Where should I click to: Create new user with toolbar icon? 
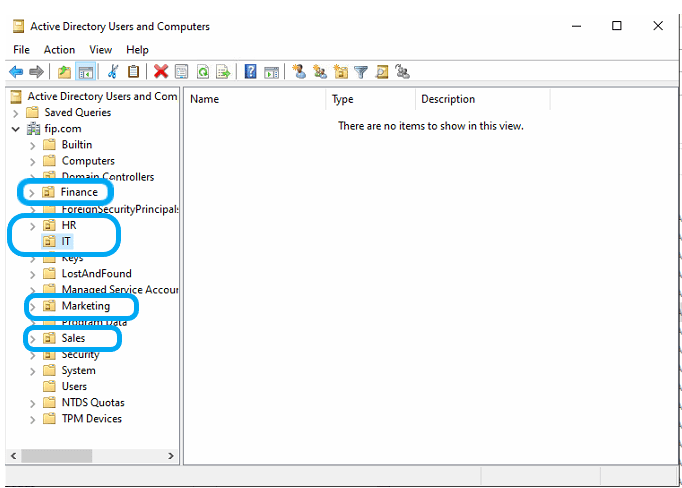(x=298, y=72)
